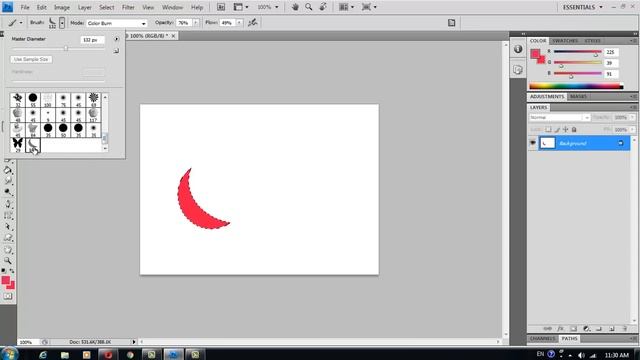Toggle lock position
640x360 pixels.
tap(565, 129)
